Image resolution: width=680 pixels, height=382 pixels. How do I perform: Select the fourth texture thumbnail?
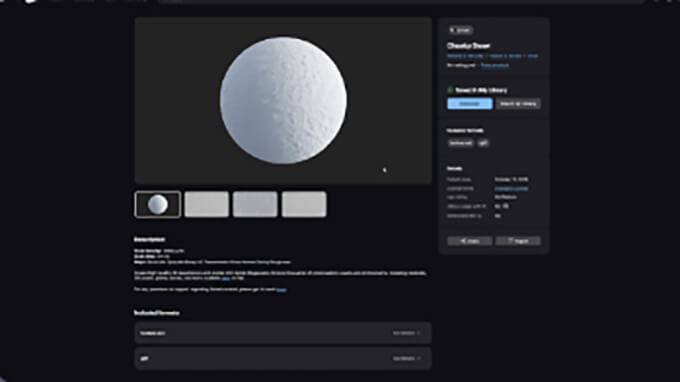[x=304, y=204]
